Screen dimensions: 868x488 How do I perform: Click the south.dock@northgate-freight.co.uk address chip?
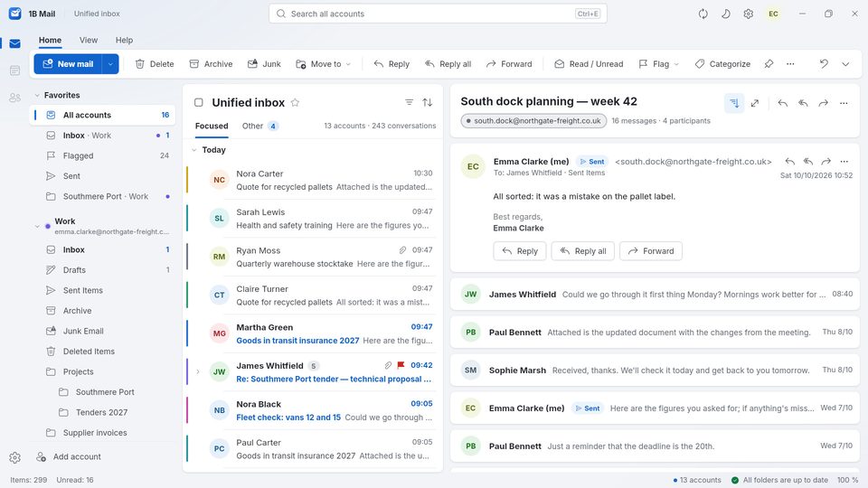(x=533, y=120)
